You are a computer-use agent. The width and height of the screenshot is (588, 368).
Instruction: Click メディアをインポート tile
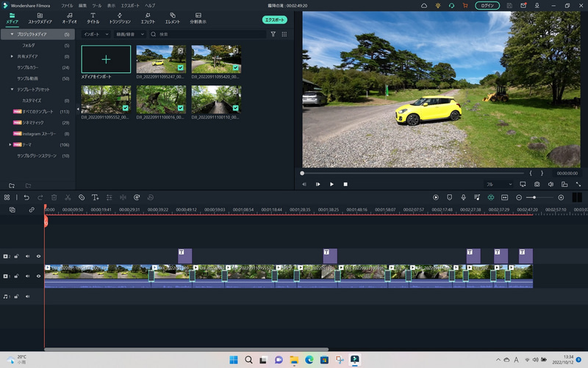tap(106, 60)
